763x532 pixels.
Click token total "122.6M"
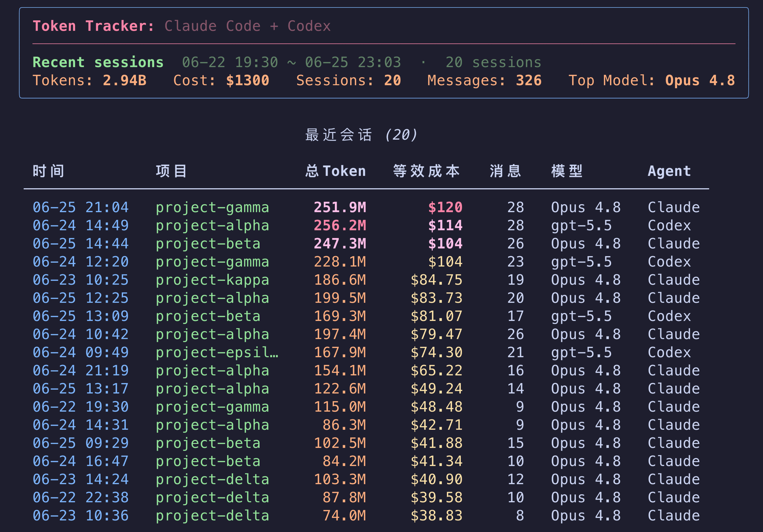pos(340,389)
